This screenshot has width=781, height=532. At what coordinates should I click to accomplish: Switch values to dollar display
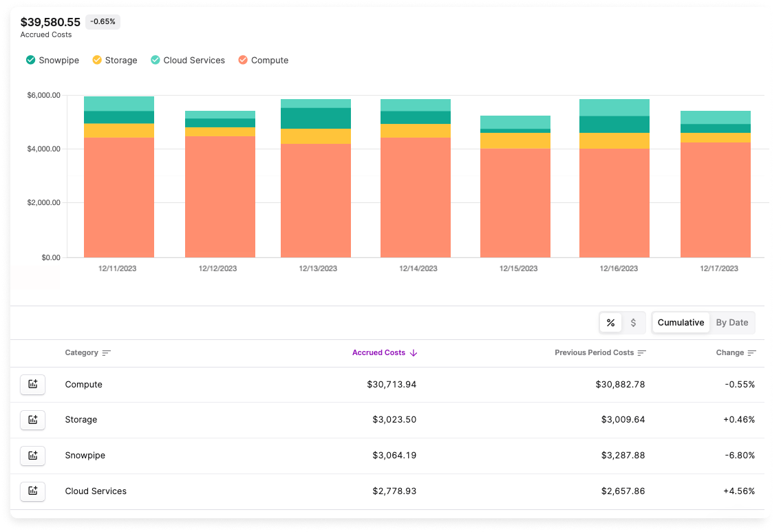[634, 322]
